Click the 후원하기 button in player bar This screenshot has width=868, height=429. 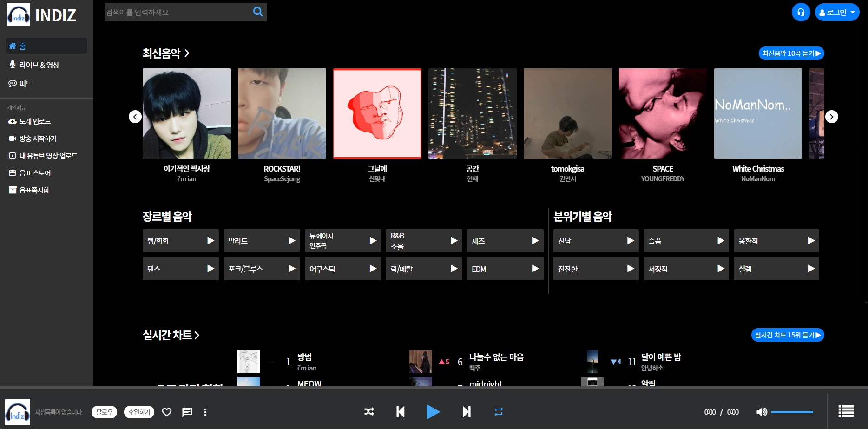click(139, 412)
